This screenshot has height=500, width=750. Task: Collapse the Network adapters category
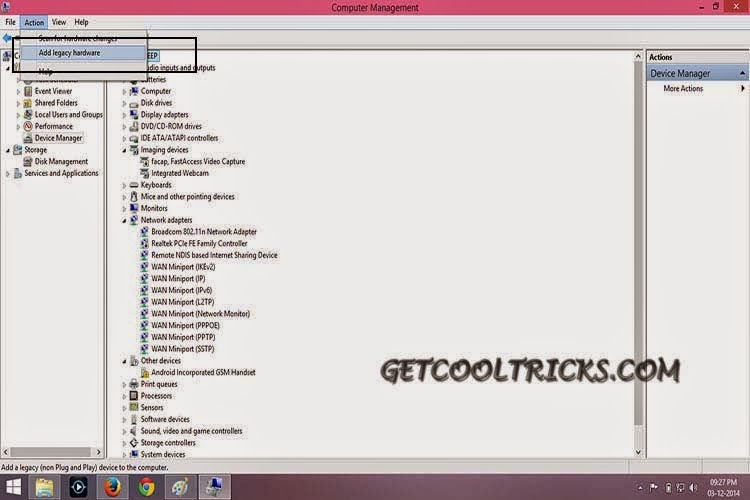[x=124, y=221]
